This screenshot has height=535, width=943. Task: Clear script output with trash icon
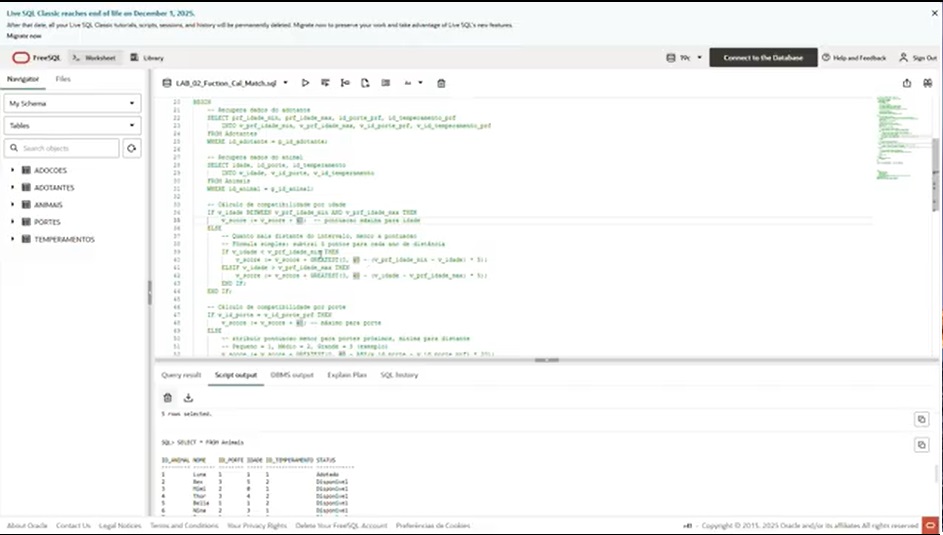(168, 397)
